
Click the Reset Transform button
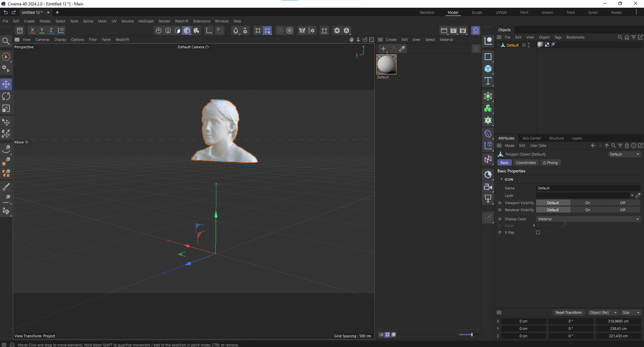tap(568, 312)
